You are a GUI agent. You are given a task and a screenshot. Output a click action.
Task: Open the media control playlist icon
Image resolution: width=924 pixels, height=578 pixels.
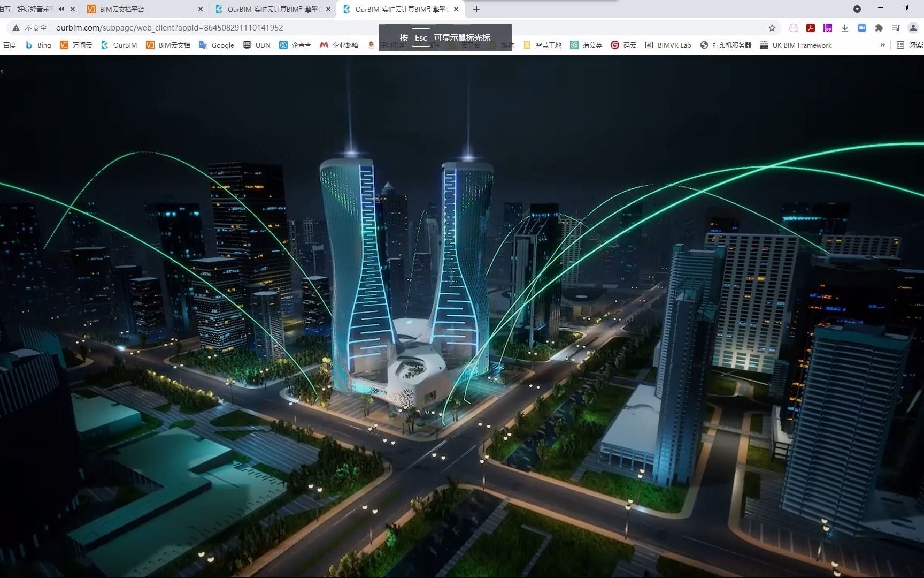[896, 28]
